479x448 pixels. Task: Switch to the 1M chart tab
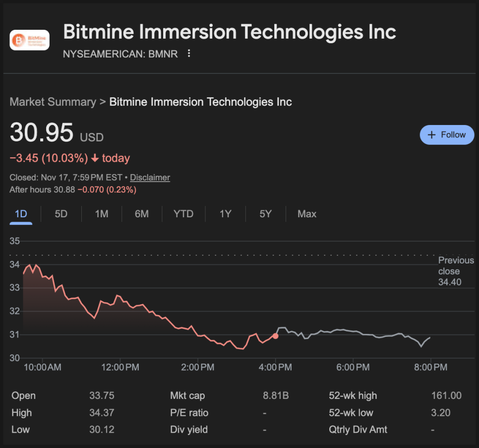pos(102,214)
